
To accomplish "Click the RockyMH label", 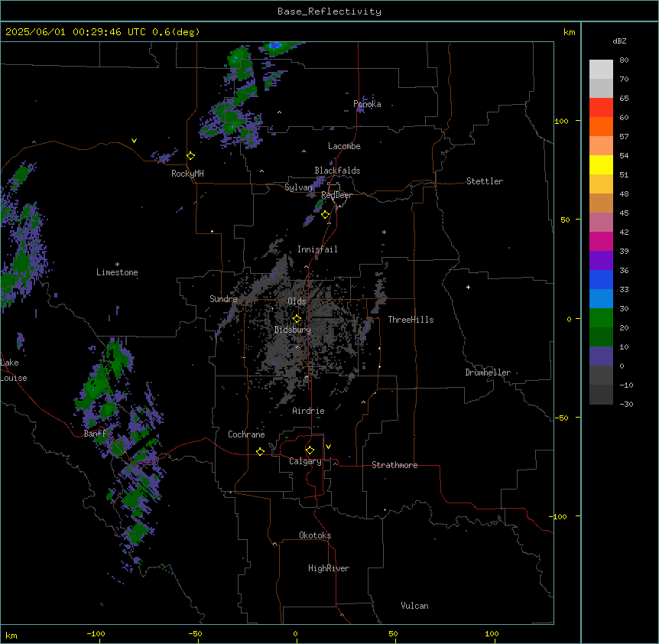I will point(187,173).
